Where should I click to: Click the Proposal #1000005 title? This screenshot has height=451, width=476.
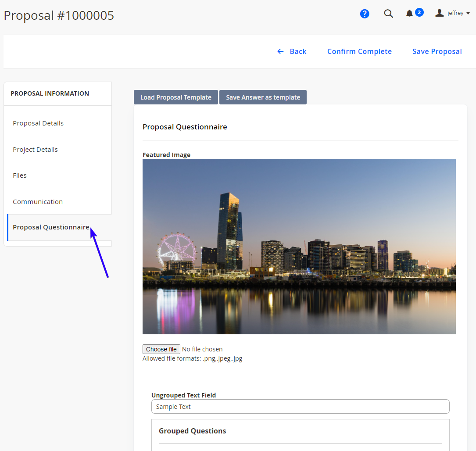(x=59, y=15)
